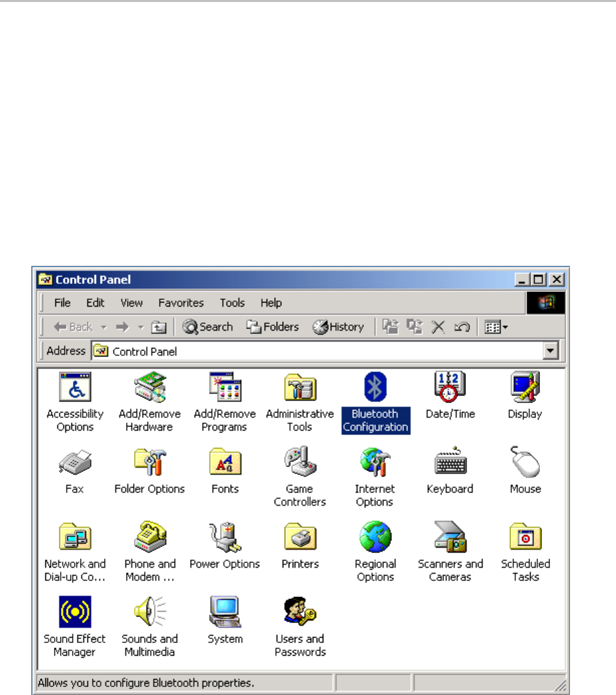Click the Copy To toolbar icon
616x695 pixels.
(x=415, y=327)
